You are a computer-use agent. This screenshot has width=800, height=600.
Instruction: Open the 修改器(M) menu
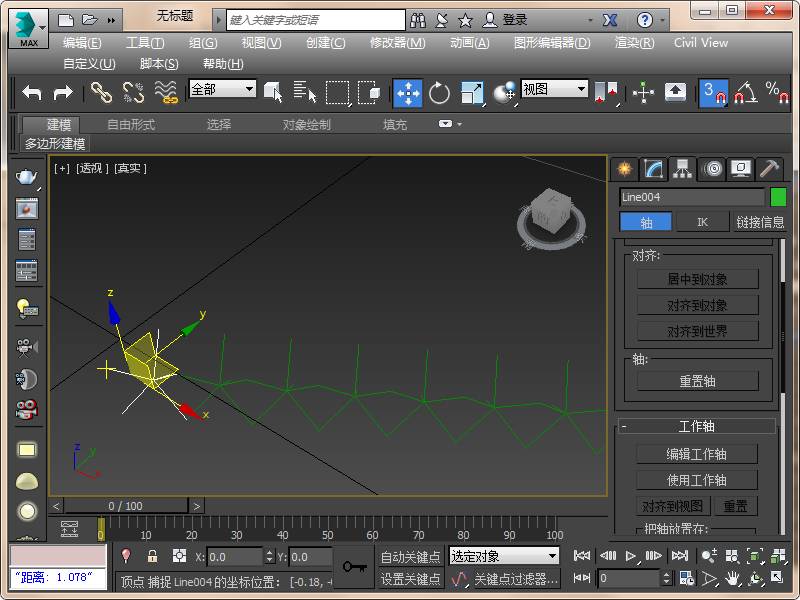click(x=397, y=43)
